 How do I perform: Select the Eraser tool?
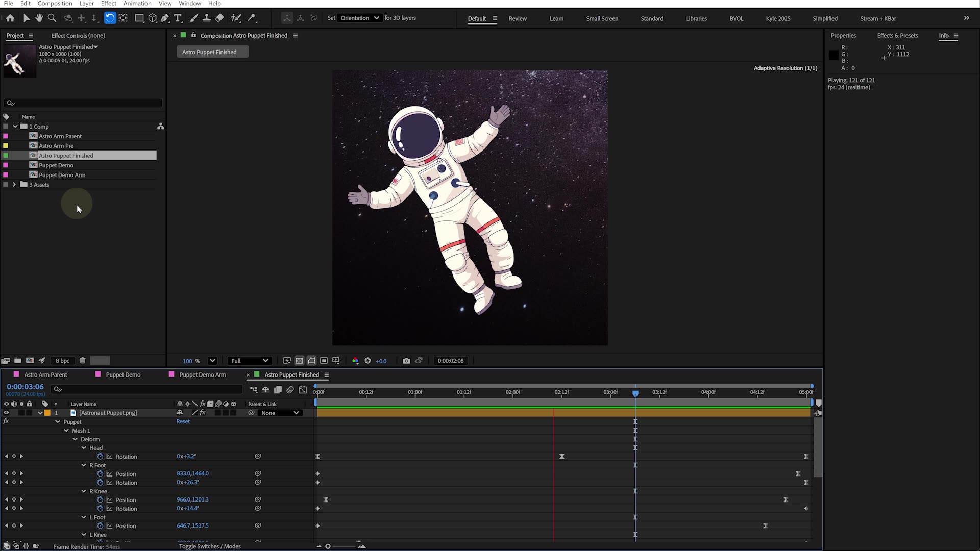219,18
